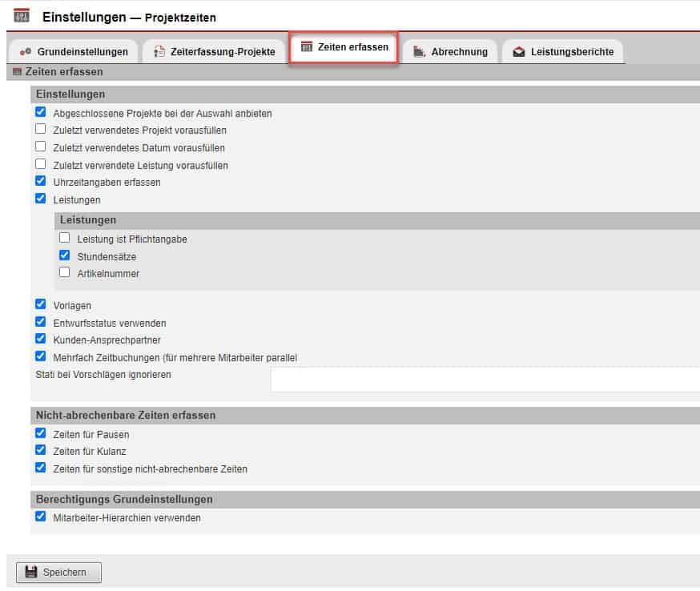Enable Zuletzt verwendetes Projekt vorausfüllen
Image resolution: width=700 pixels, height=591 pixels.
(x=41, y=129)
